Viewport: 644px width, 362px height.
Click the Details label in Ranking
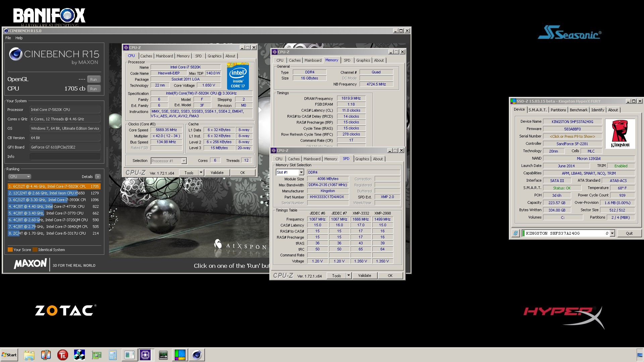(87, 177)
